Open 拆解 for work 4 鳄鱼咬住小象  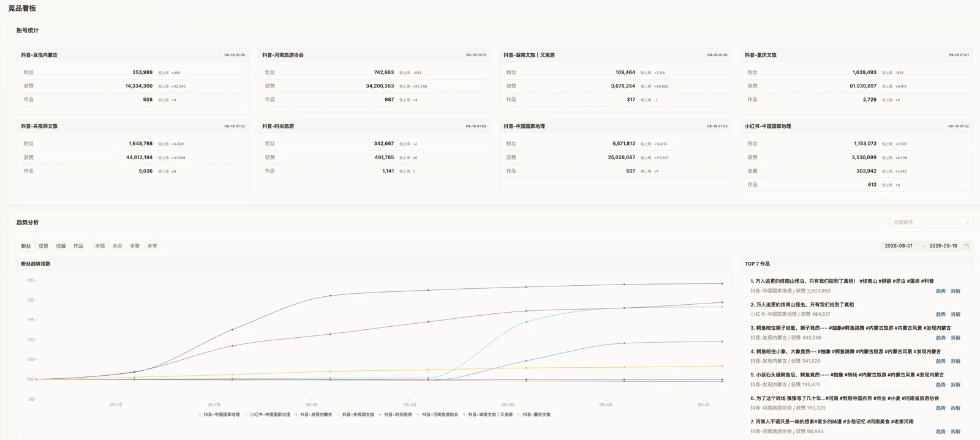(x=956, y=361)
